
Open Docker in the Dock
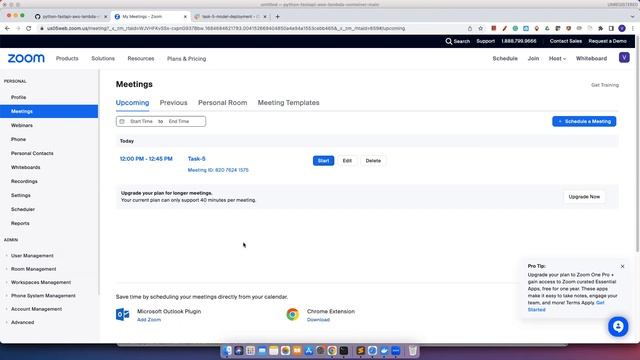tap(384, 350)
